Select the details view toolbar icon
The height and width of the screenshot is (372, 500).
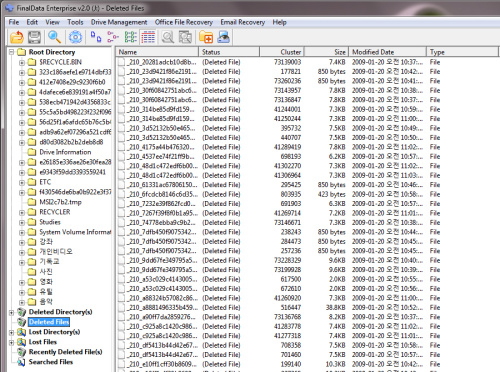[x=148, y=37]
